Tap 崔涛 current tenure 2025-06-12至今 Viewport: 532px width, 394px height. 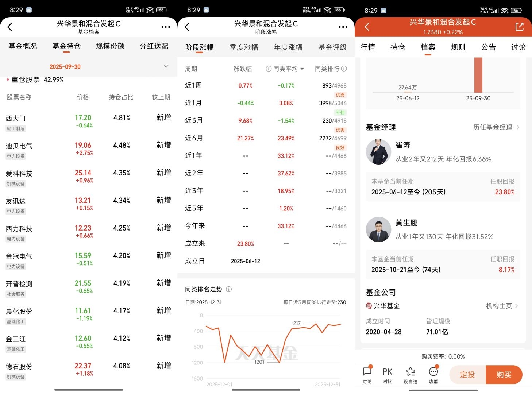point(408,192)
